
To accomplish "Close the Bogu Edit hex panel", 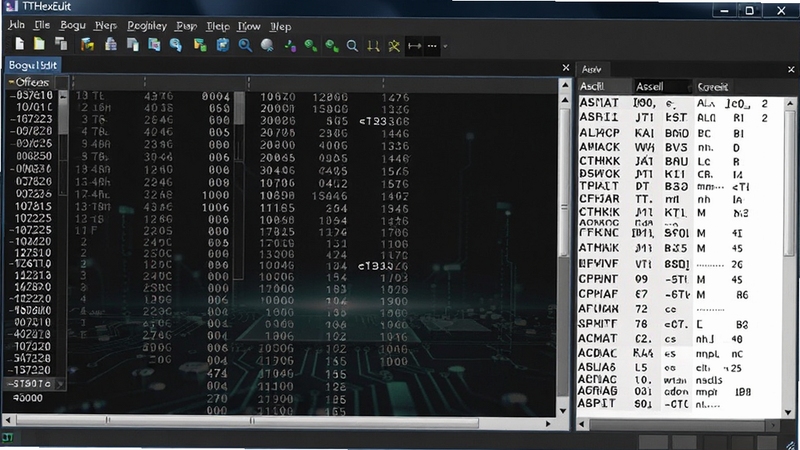I will tap(566, 67).
